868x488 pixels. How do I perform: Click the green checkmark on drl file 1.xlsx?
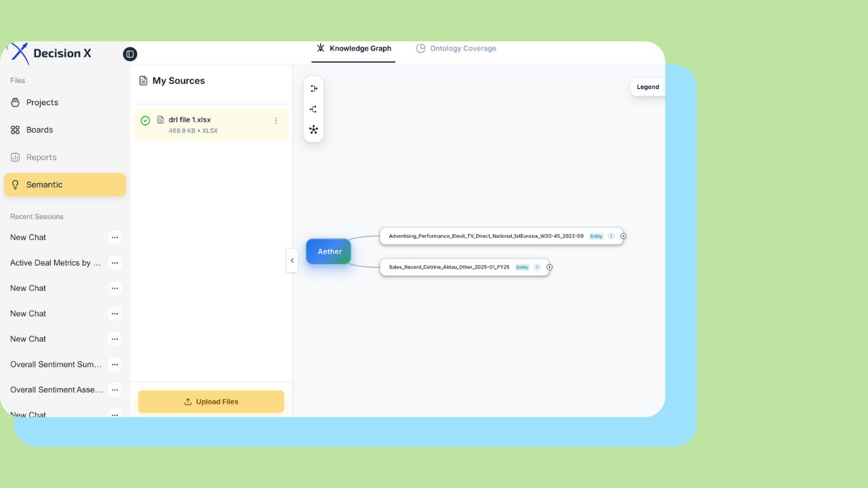coord(145,120)
